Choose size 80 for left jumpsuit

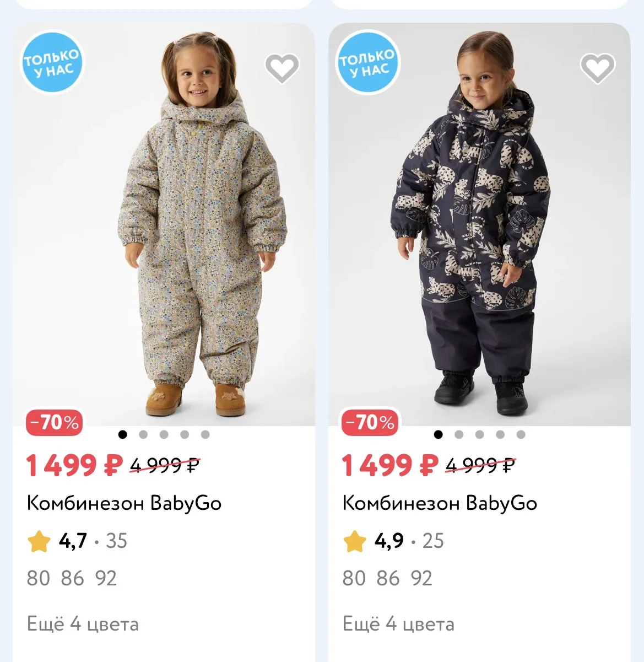click(38, 578)
